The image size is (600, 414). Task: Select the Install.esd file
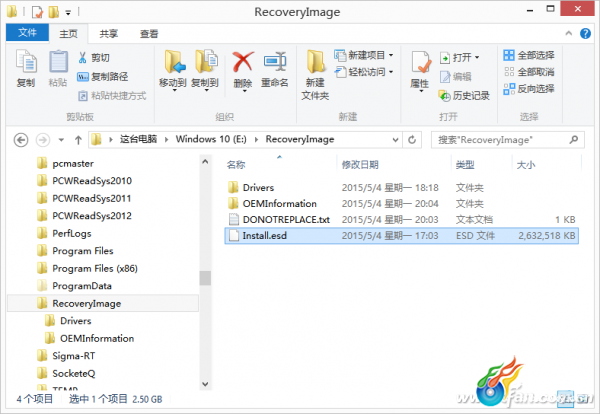pos(401,236)
